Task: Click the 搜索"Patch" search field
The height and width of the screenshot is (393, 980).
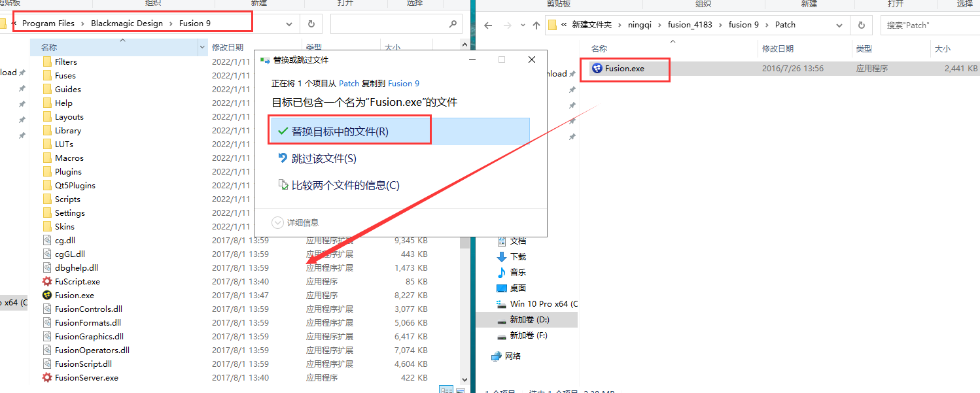Action: [930, 25]
